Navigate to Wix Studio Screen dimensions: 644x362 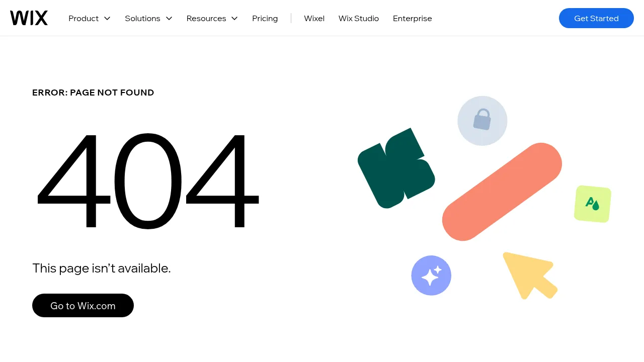pos(358,19)
